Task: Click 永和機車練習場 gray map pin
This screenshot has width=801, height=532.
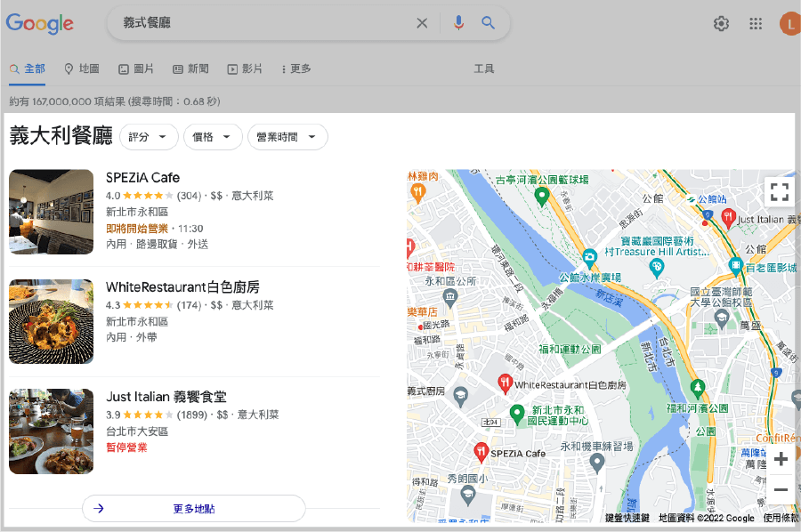Action: 597,463
